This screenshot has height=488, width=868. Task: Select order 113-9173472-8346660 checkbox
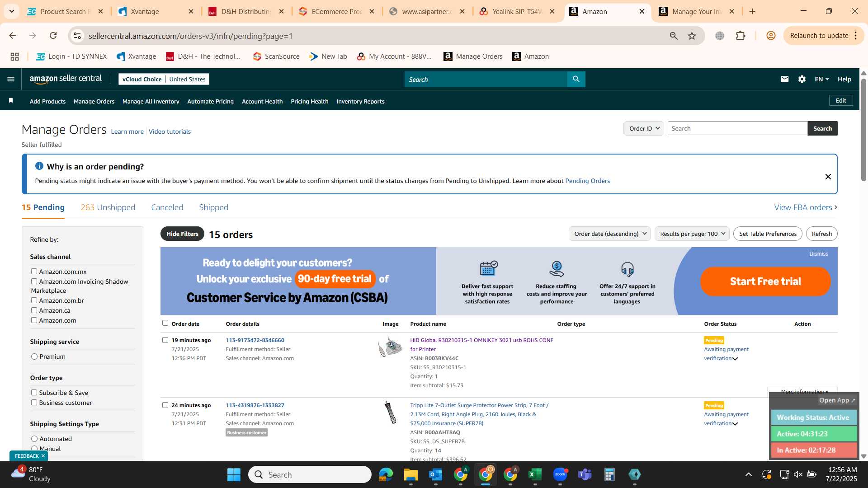point(165,340)
